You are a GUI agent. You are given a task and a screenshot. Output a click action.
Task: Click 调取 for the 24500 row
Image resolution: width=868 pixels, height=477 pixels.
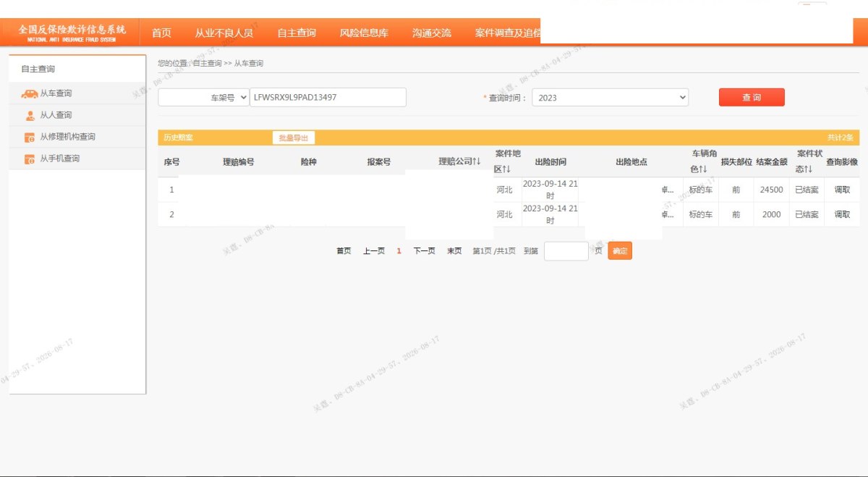(842, 190)
